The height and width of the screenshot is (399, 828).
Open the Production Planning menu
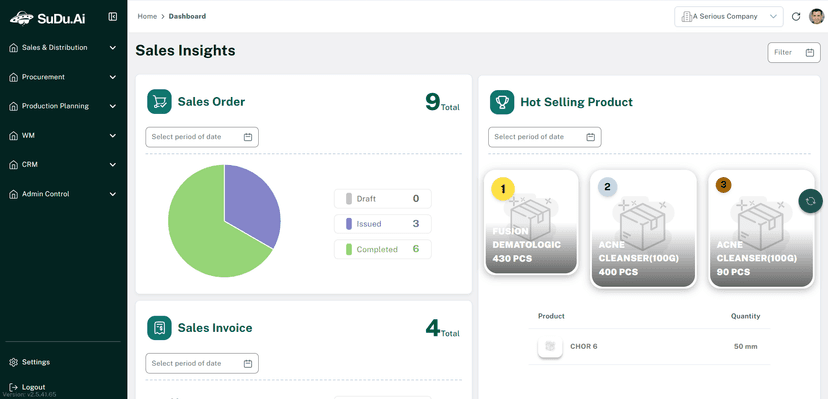[x=63, y=107]
